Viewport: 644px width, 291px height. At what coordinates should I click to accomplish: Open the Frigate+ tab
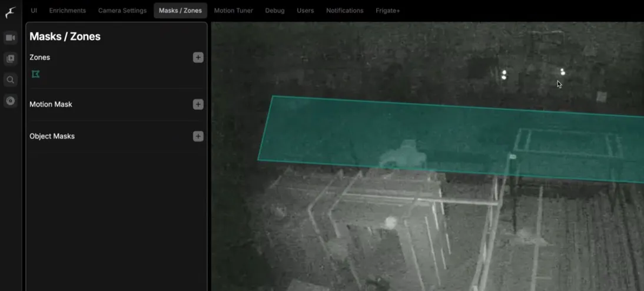[388, 11]
